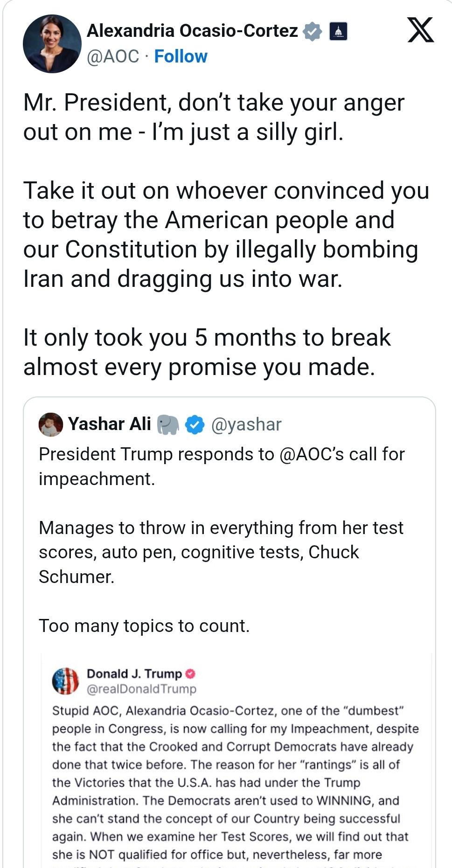The image size is (452, 868).
Task: Click the red verified badge next to Trump
Action: click(190, 674)
